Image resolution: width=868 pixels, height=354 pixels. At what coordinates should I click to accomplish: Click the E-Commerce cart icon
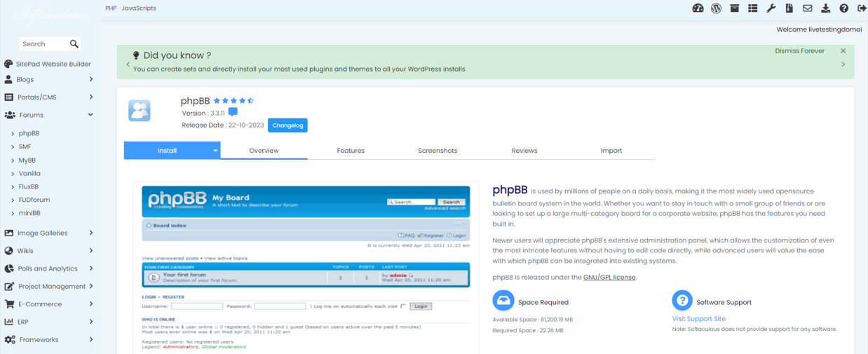(8, 304)
